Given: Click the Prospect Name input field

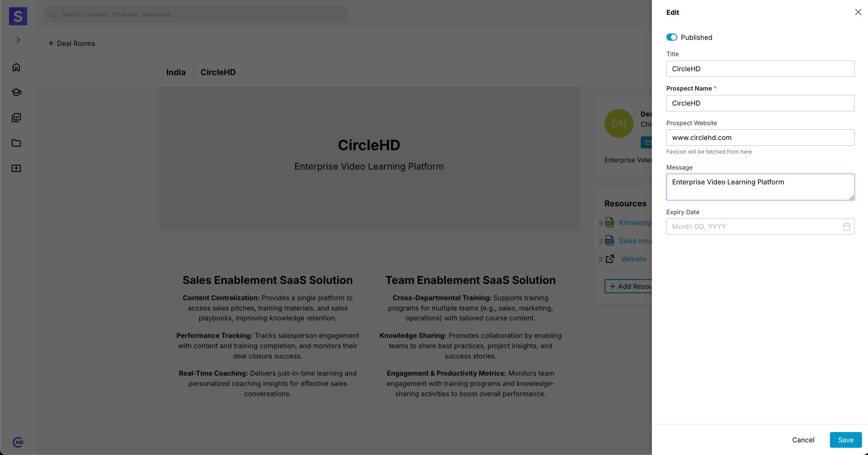Looking at the screenshot, I should [760, 103].
